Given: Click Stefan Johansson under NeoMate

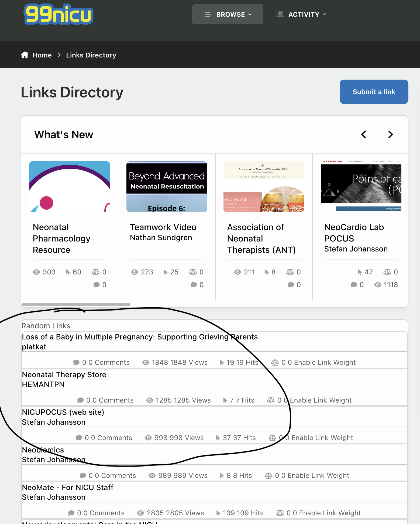Looking at the screenshot, I should 54,497.
